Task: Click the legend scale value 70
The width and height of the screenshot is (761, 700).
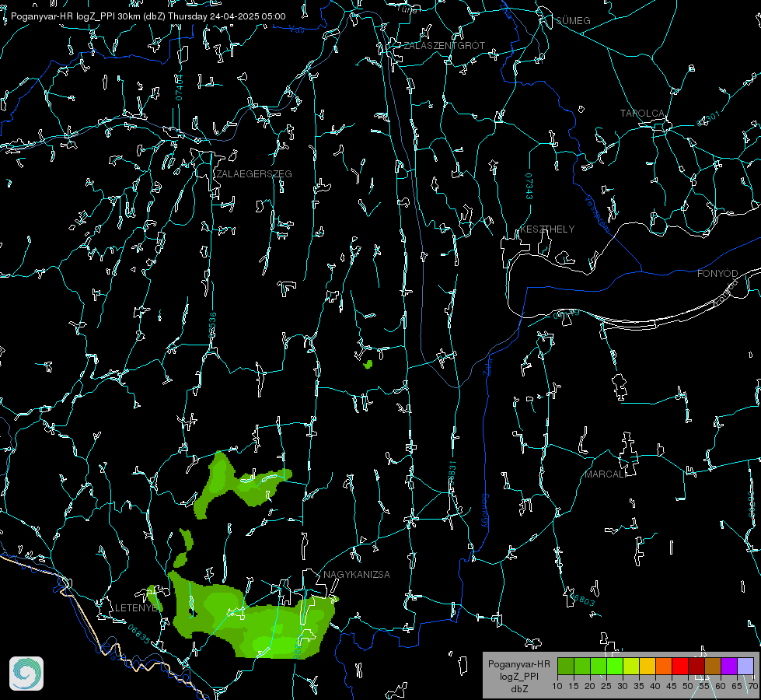Action: click(x=752, y=686)
